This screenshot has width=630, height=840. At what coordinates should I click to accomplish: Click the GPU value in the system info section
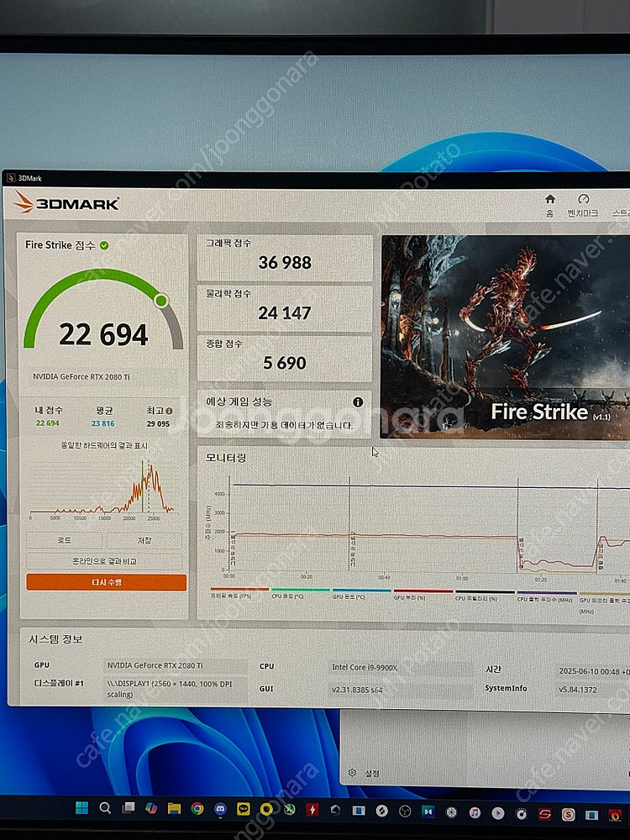click(x=155, y=665)
